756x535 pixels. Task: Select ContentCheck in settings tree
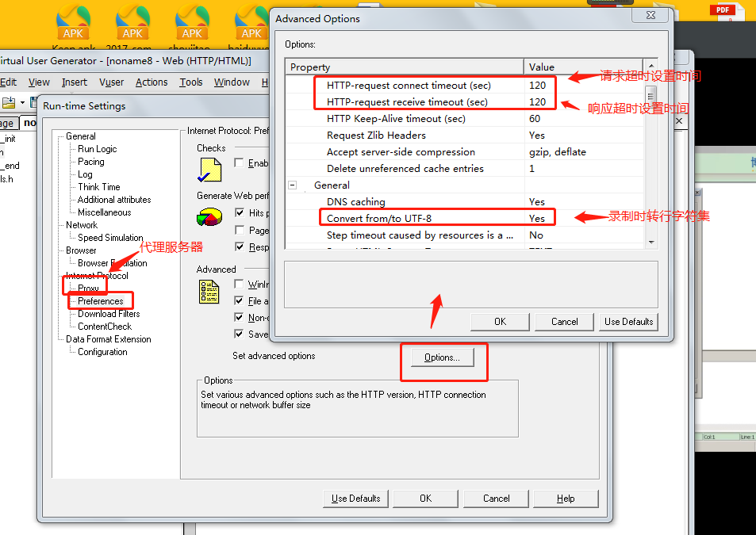[x=105, y=327]
